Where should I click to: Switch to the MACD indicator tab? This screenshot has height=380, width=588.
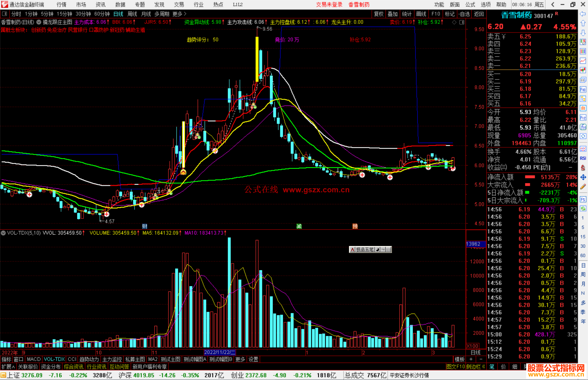tap(33, 359)
